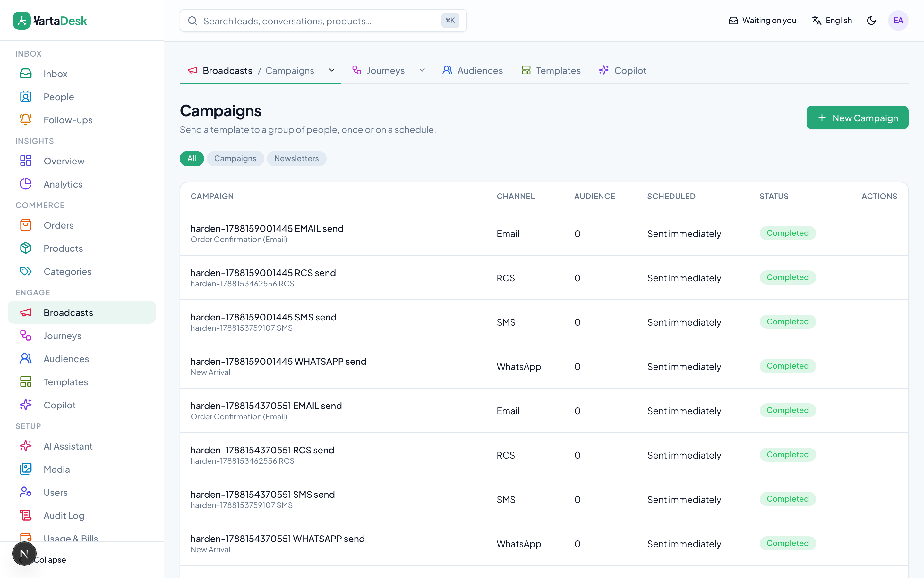Screen dimensions: 924x578
Task: Go to People in sidebar
Action: (82, 97)
